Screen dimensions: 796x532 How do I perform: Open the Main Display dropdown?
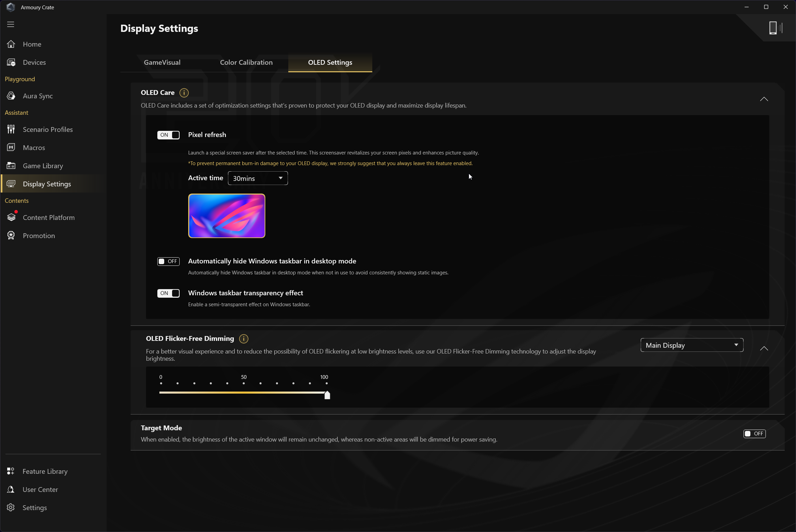692,345
